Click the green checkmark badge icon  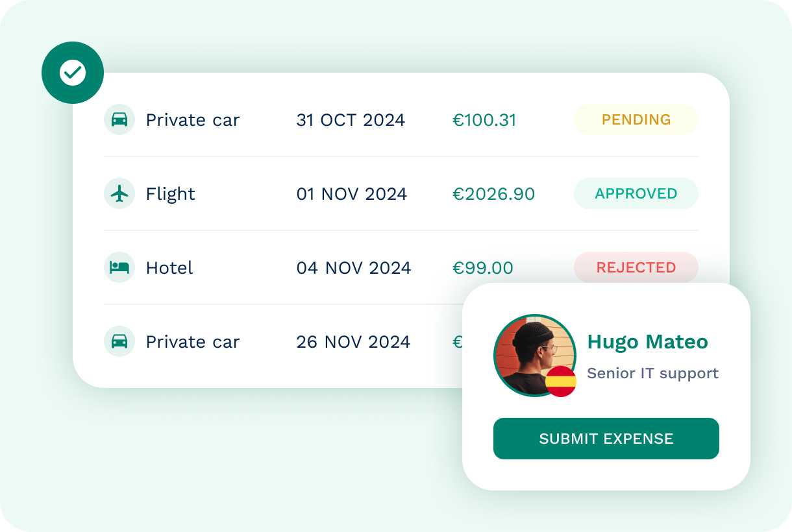coord(73,73)
